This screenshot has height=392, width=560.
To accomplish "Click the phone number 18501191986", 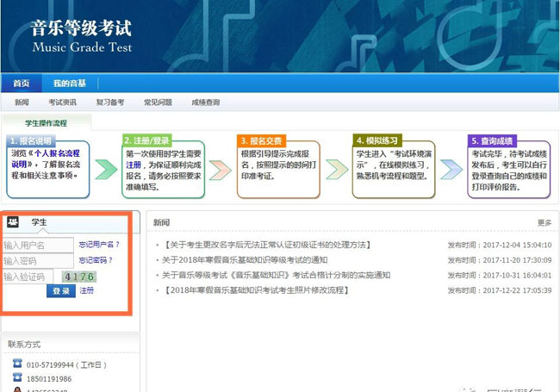I will tap(49, 379).
